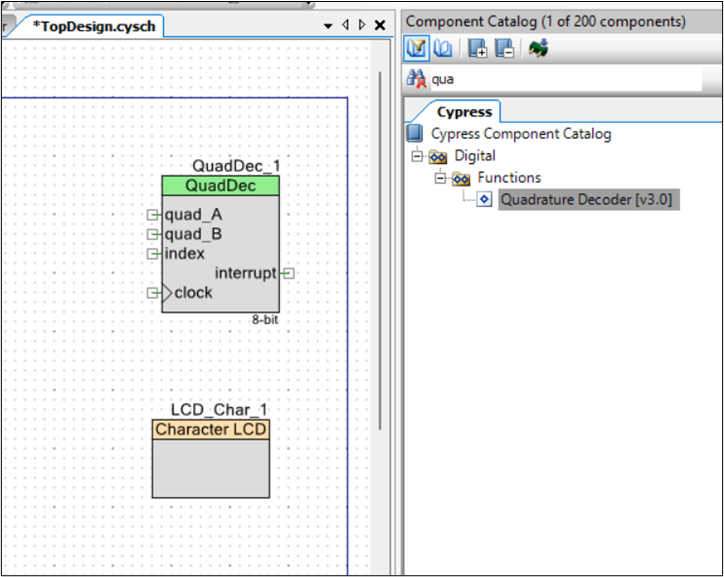Collapse the Functions folder node
Image resolution: width=724 pixels, height=577 pixels.
[x=440, y=178]
